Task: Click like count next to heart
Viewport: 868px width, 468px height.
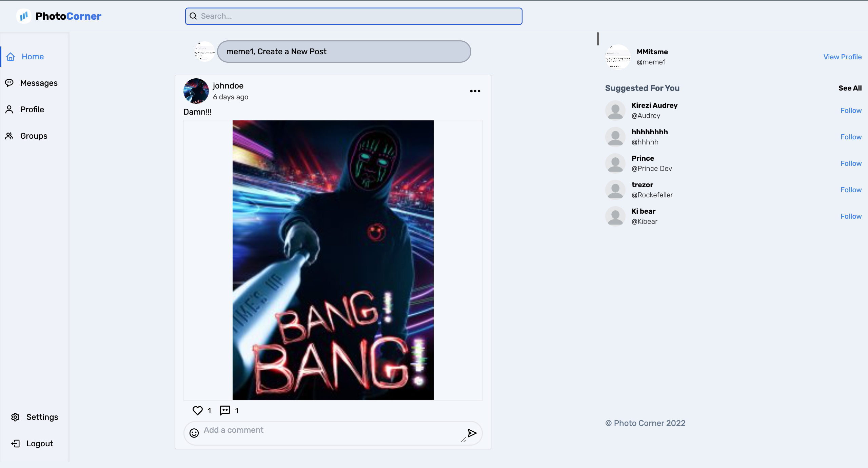Action: tap(209, 411)
